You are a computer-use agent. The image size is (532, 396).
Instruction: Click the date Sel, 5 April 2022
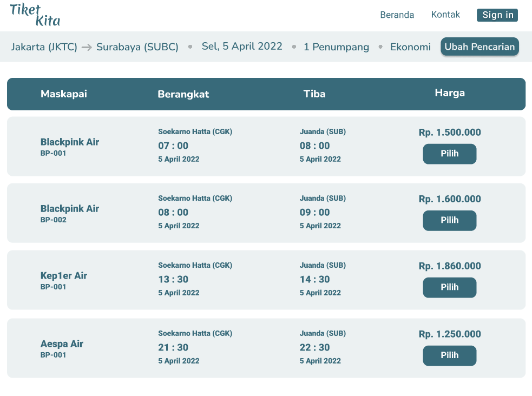242,46
